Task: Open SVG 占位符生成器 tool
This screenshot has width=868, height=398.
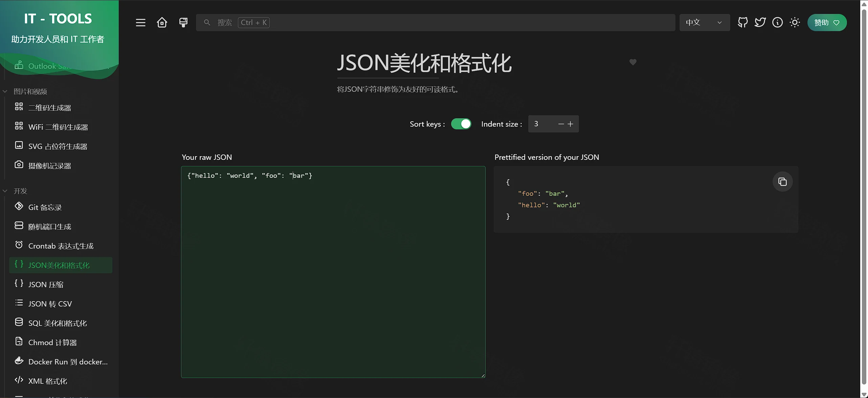Action: [61, 146]
